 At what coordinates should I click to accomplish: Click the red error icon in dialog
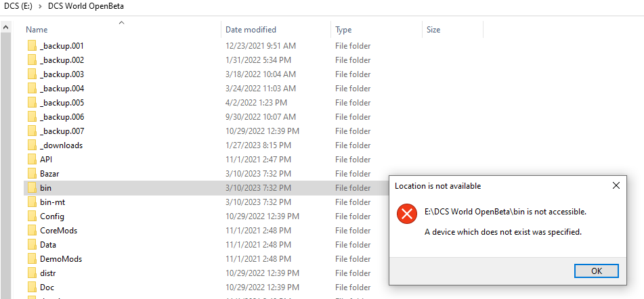(x=406, y=214)
